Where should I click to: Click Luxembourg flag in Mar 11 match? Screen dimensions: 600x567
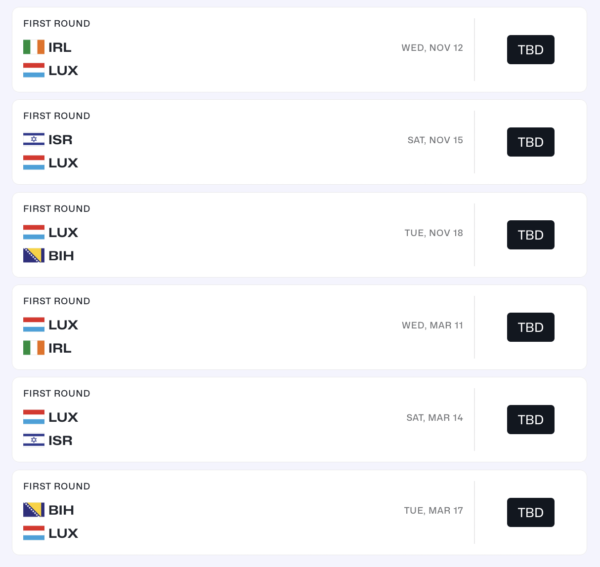[x=34, y=325]
